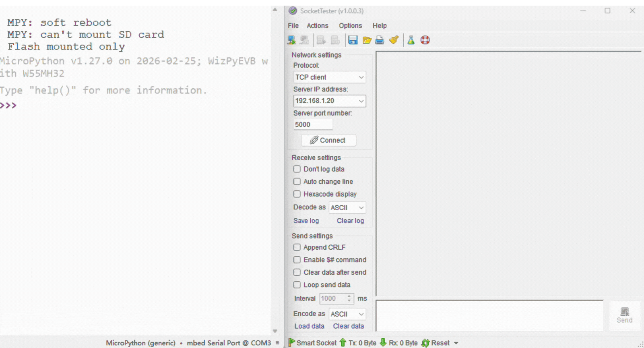644x348 pixels.
Task: Click the received data log area
Action: coord(509,174)
